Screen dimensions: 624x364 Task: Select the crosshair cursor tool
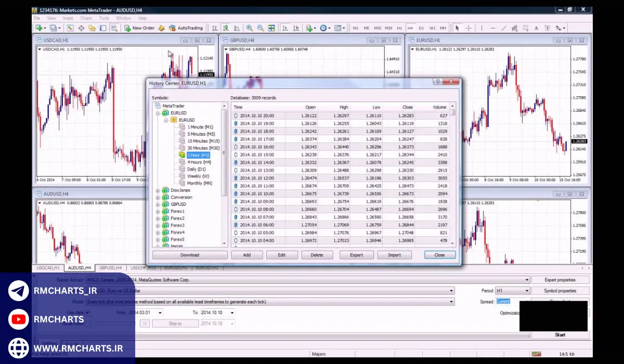tap(469, 28)
